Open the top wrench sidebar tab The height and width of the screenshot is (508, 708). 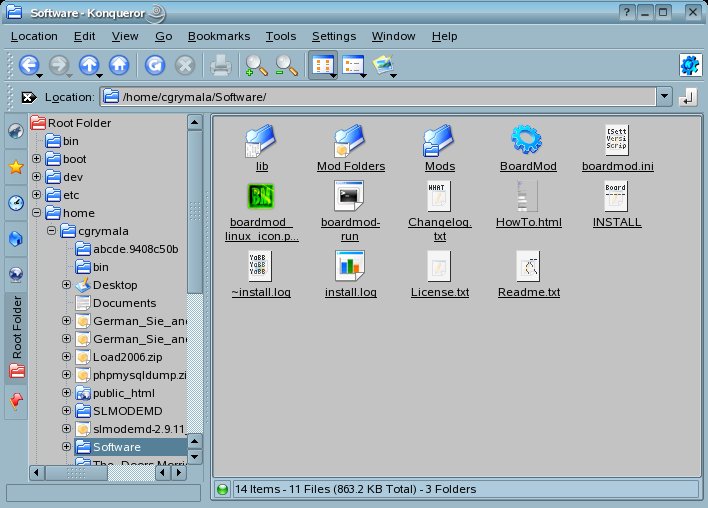click(x=16, y=131)
